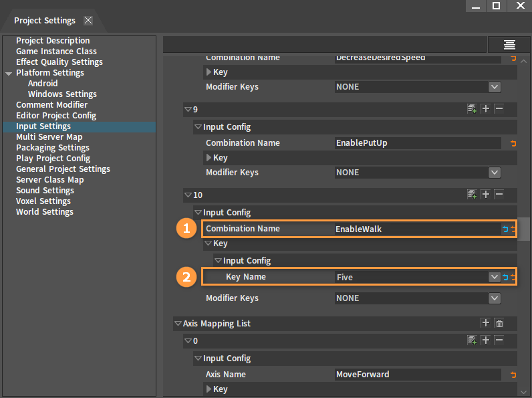Select Play Project Config
Screen dimensions: 532x398
pos(53,159)
